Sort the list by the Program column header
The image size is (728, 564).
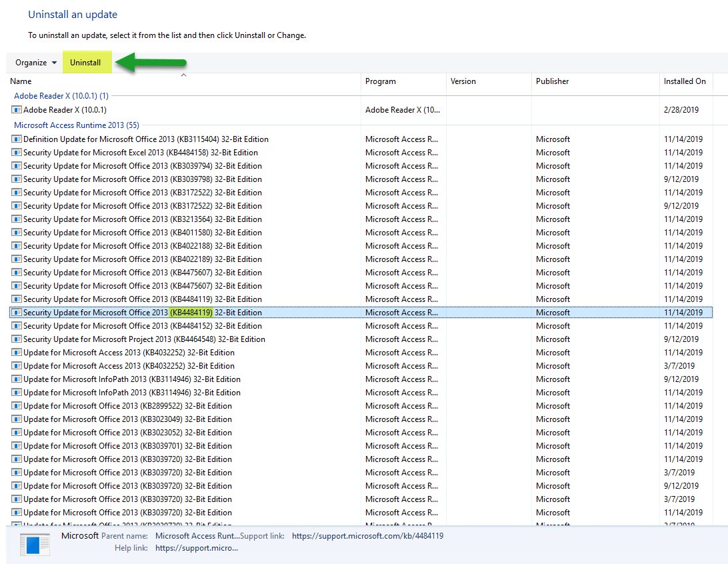coord(403,81)
